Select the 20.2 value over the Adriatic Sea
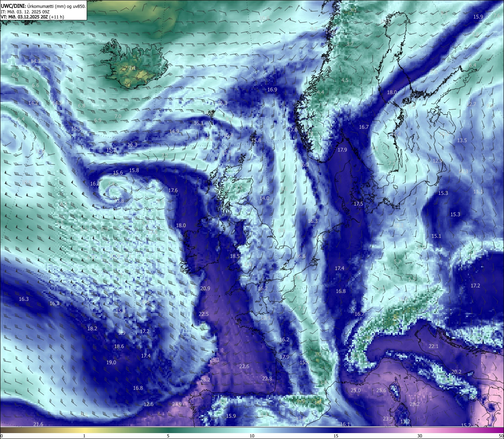The width and height of the screenshot is (504, 439). point(456,372)
